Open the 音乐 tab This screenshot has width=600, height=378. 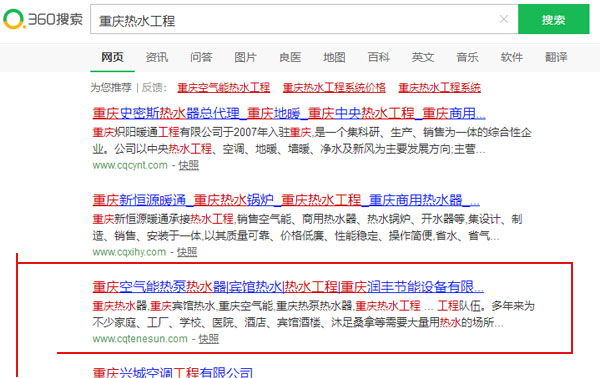click(467, 57)
